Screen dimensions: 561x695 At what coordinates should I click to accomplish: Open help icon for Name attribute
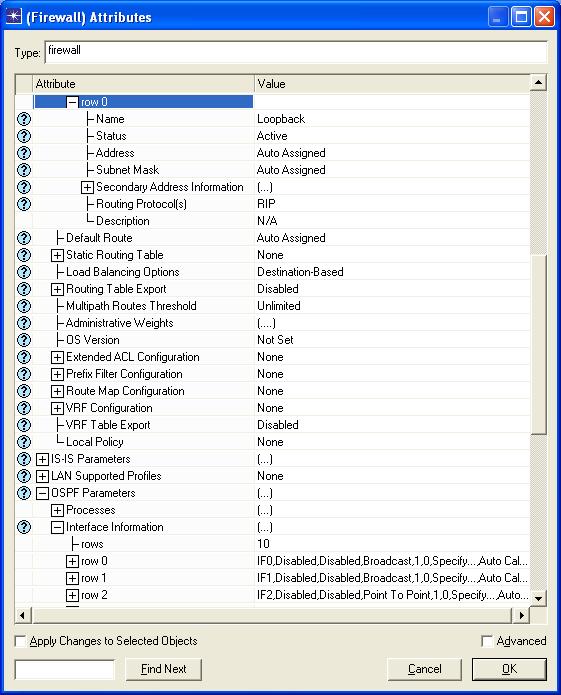[24, 119]
